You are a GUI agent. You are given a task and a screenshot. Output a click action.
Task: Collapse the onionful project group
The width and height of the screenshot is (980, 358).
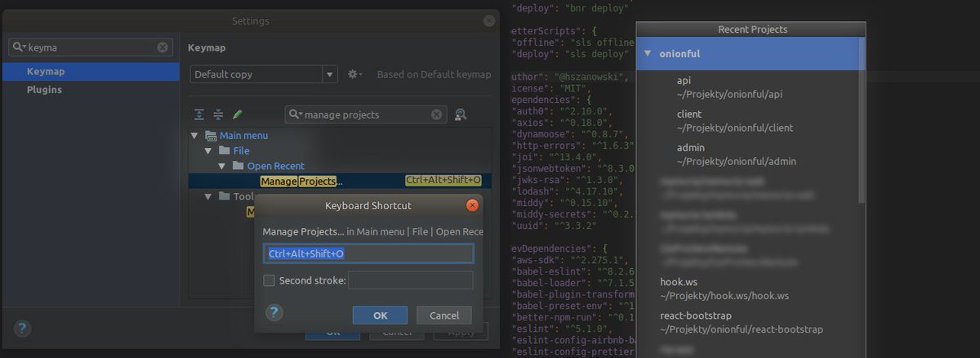click(648, 54)
